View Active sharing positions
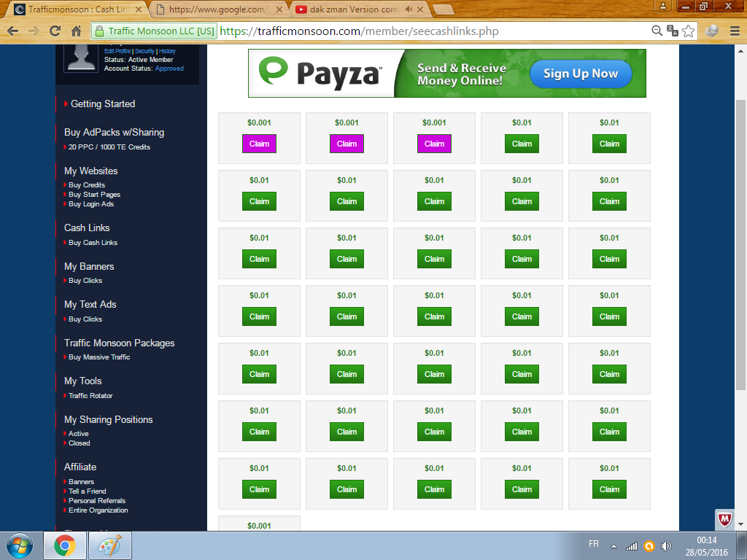Viewport: 747px width, 560px height. 79,434
